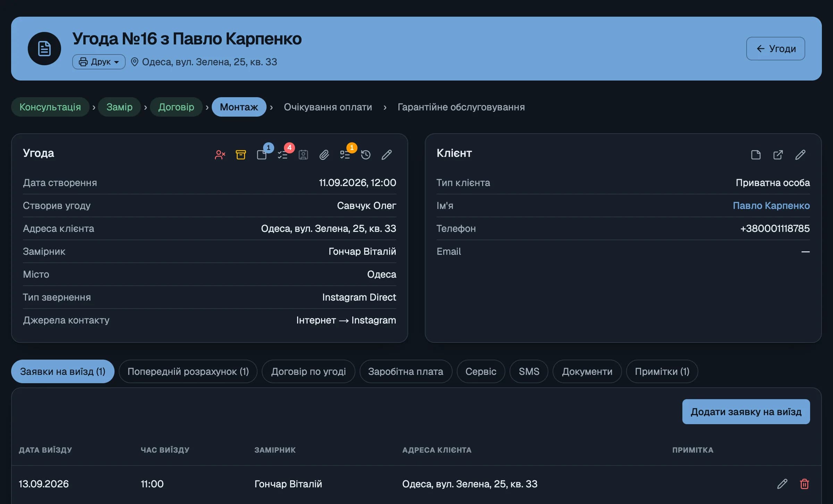
Task: Select the Договір stage
Action: [x=176, y=107]
